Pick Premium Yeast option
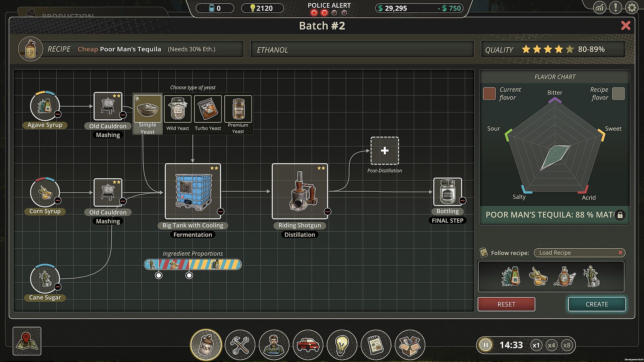This screenshot has width=644, height=362. 238,109
